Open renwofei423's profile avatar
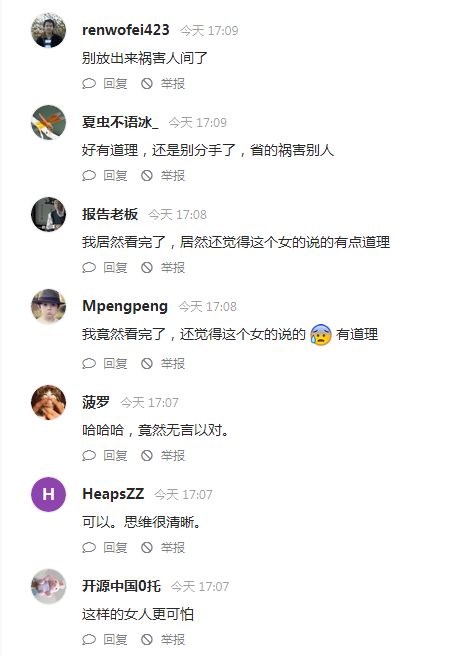Viewport: 452px width, 656px height. 49,30
